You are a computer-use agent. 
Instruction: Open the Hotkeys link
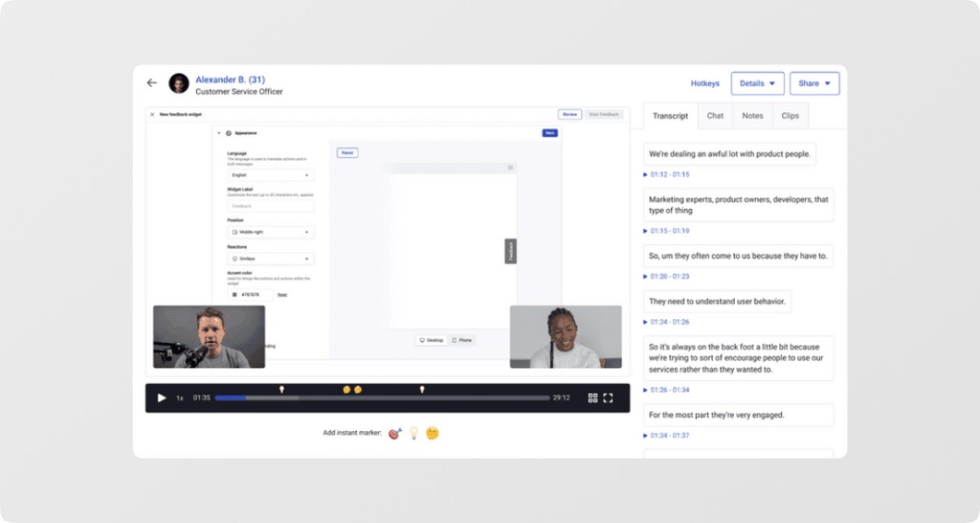click(x=705, y=83)
